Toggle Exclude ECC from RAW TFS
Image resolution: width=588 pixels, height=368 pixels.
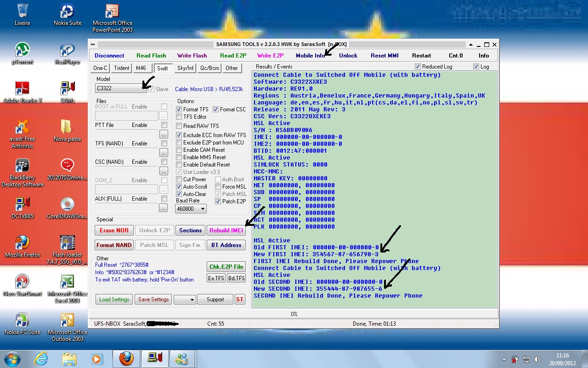pyautogui.click(x=179, y=135)
